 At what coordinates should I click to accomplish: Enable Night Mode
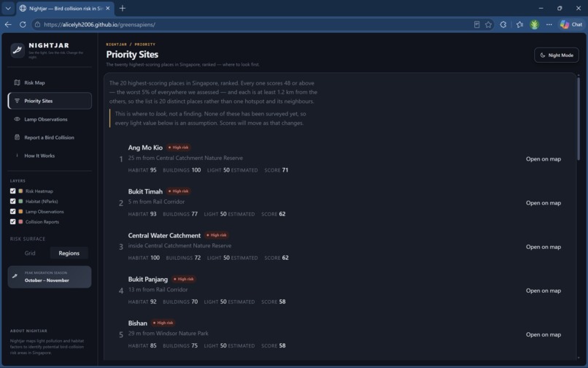[557, 55]
